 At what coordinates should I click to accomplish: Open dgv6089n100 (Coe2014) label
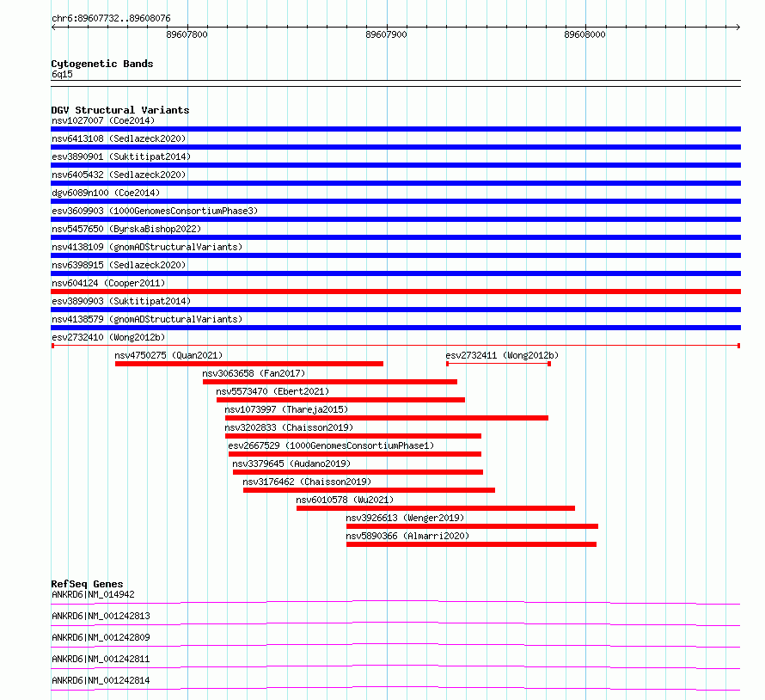tap(106, 193)
